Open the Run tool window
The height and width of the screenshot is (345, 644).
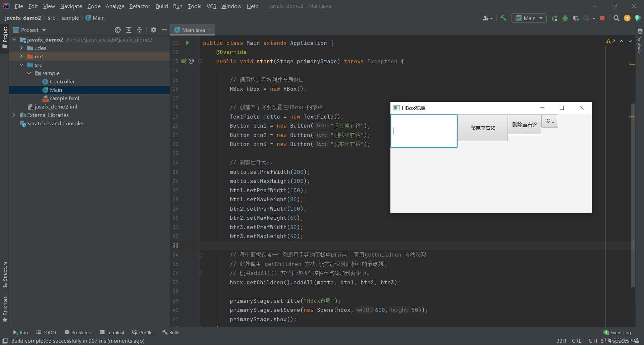(20, 333)
